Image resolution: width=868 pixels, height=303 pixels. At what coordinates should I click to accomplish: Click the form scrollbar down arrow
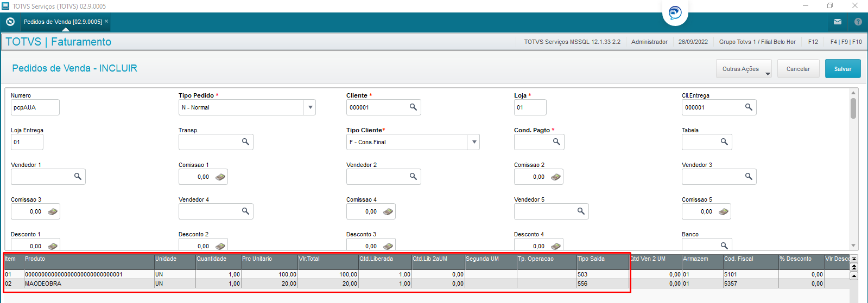point(853,246)
